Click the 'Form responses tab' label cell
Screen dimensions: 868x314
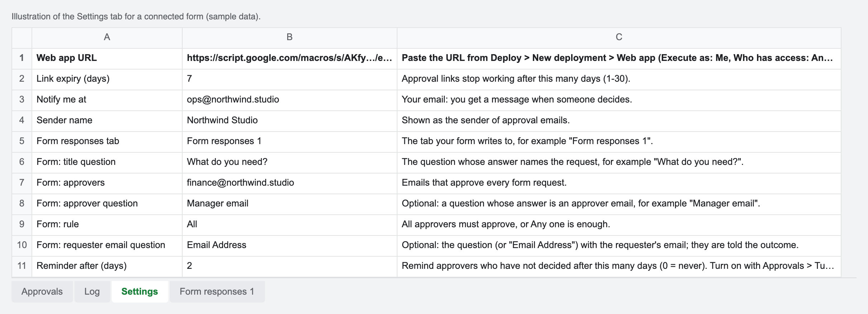click(107, 142)
